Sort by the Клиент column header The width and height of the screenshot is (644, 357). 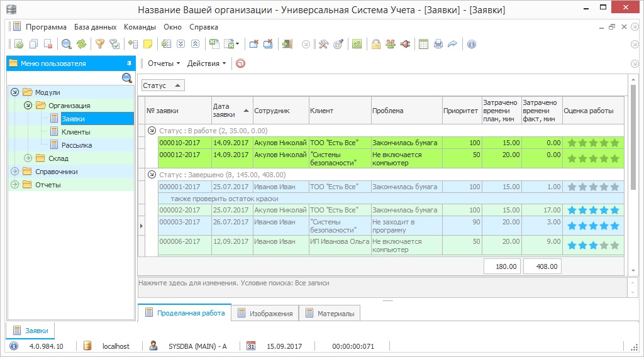pos(340,111)
